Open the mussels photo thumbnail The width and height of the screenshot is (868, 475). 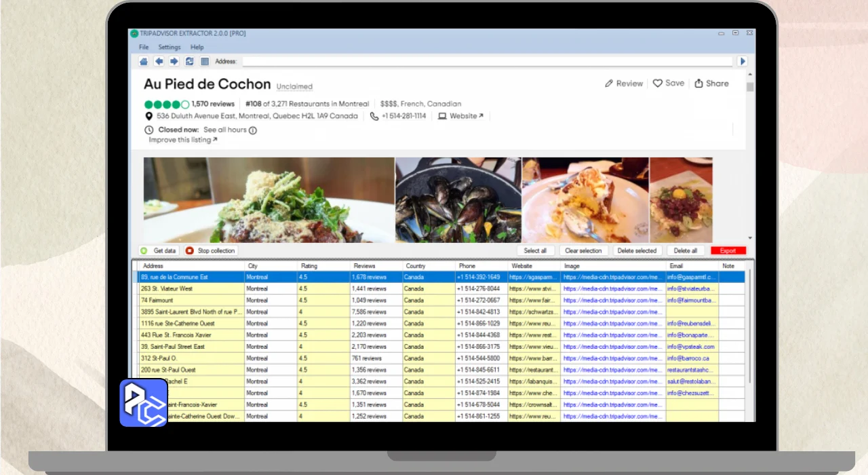(458, 199)
